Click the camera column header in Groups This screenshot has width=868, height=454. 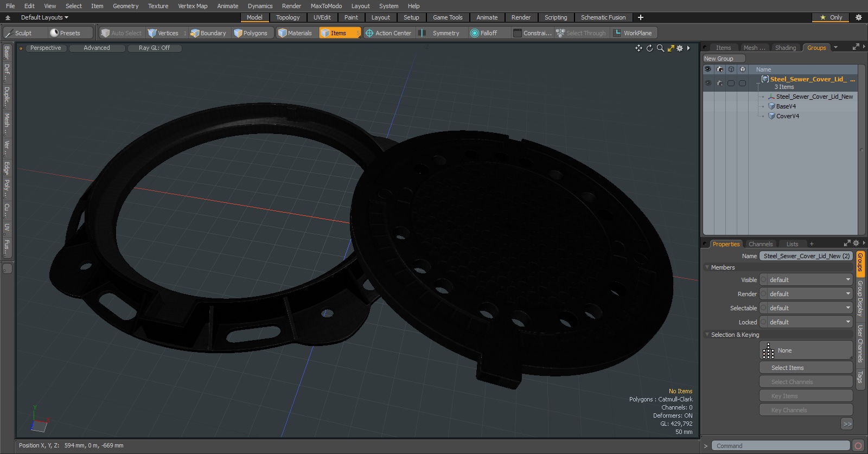click(720, 69)
